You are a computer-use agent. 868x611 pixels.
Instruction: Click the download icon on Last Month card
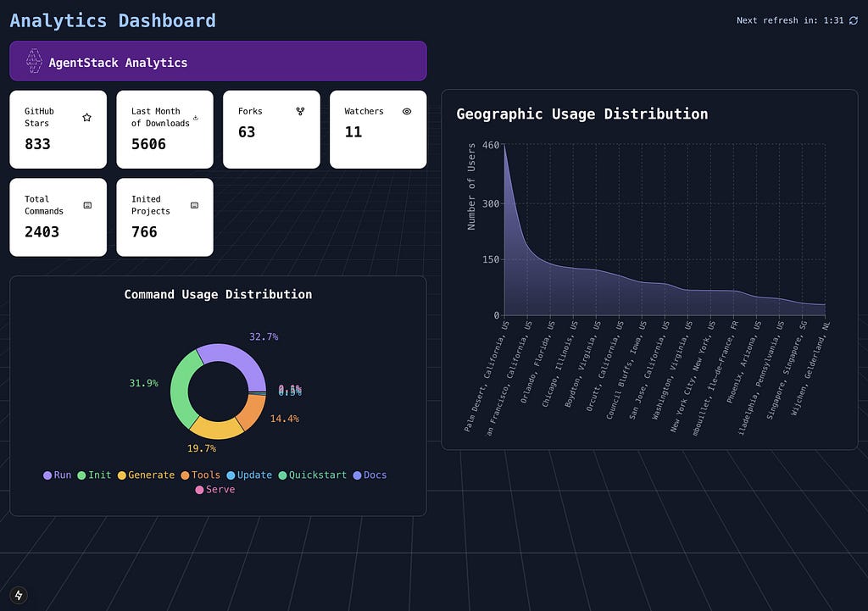[196, 117]
